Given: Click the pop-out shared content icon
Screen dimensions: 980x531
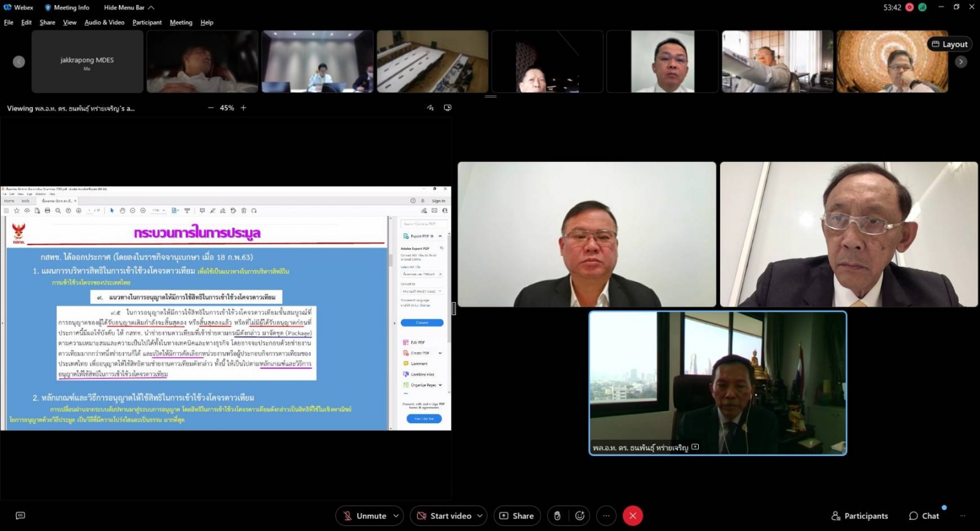Looking at the screenshot, I should tap(447, 108).
